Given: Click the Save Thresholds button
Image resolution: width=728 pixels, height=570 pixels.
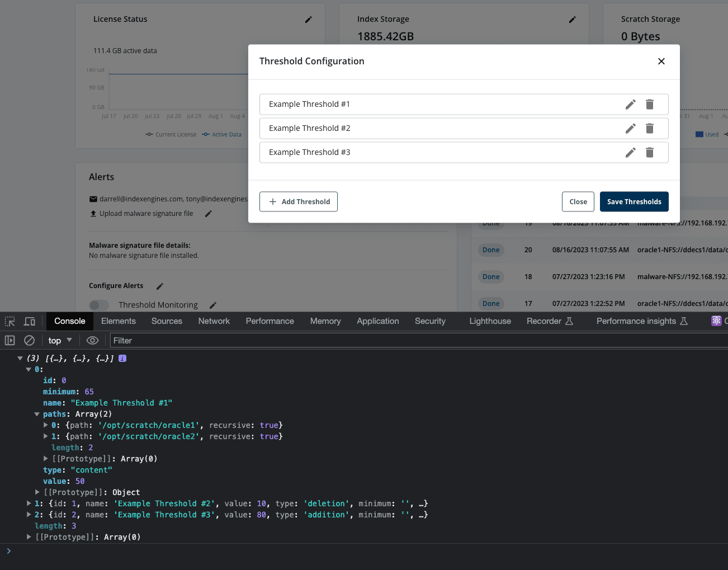Looking at the screenshot, I should 634,201.
